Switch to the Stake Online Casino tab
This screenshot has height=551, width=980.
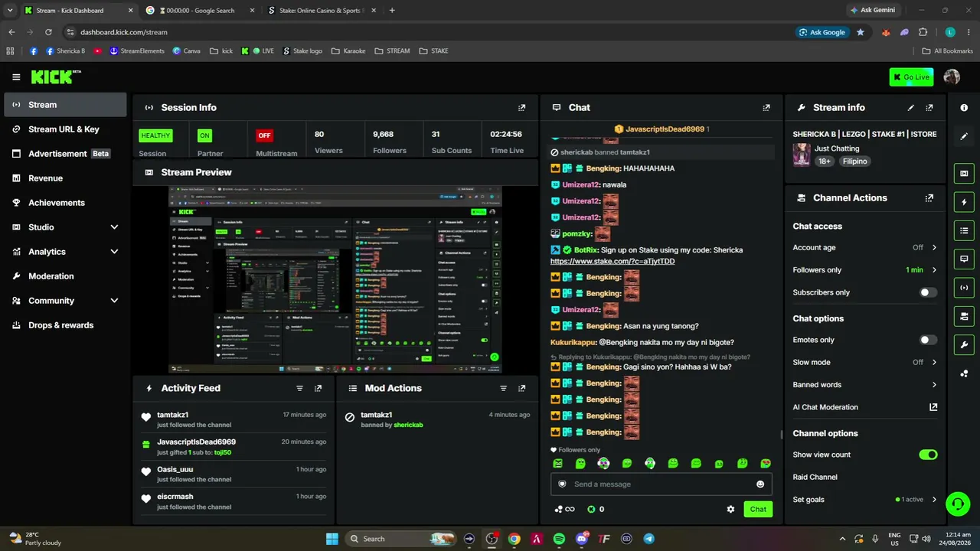321,11
